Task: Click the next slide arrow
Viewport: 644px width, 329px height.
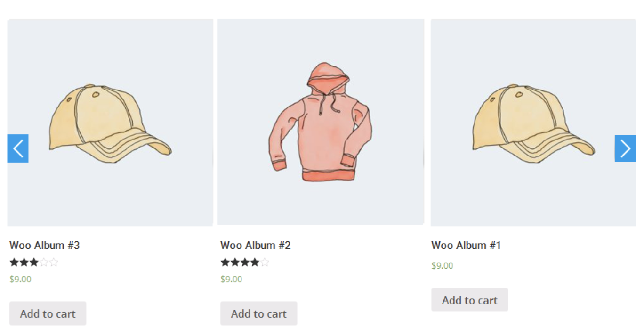Action: [x=625, y=148]
